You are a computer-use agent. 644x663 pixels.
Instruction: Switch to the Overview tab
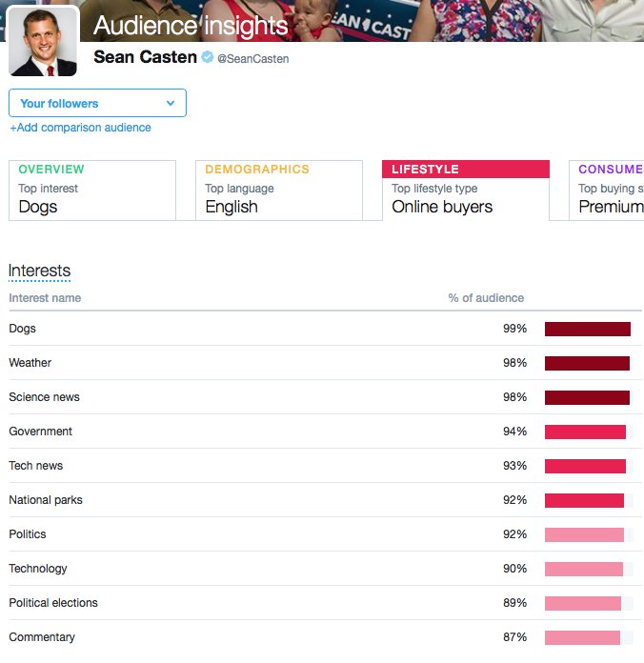tap(92, 191)
